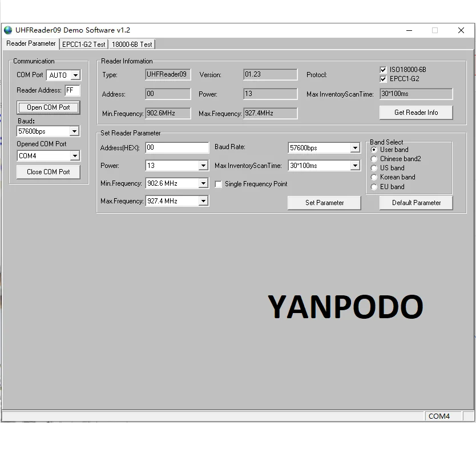Expand the Max.Frequency 927.4 MHz dropdown
The height and width of the screenshot is (457, 476).
[x=203, y=201]
